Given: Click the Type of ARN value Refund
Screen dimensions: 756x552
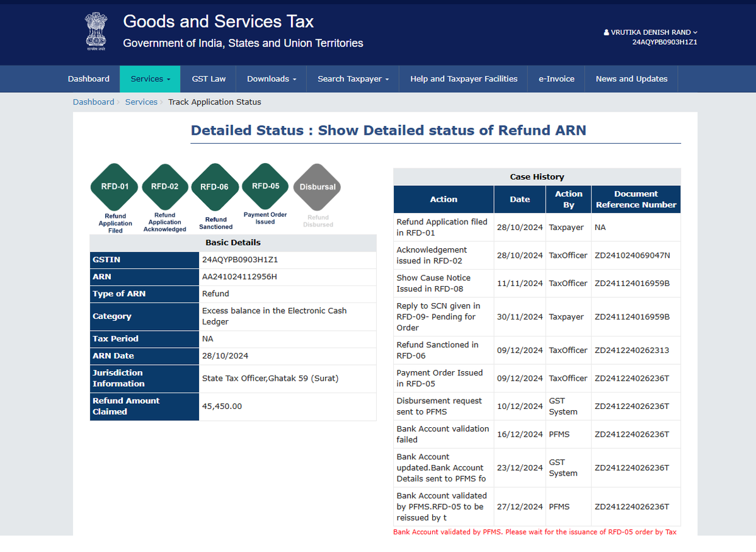Looking at the screenshot, I should [215, 294].
